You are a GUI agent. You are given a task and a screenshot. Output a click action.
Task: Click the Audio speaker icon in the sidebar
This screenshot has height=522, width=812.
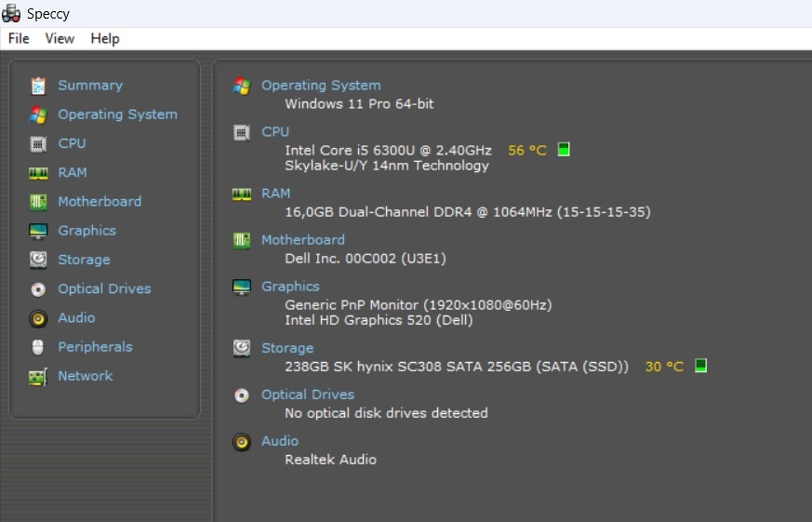pyautogui.click(x=38, y=318)
